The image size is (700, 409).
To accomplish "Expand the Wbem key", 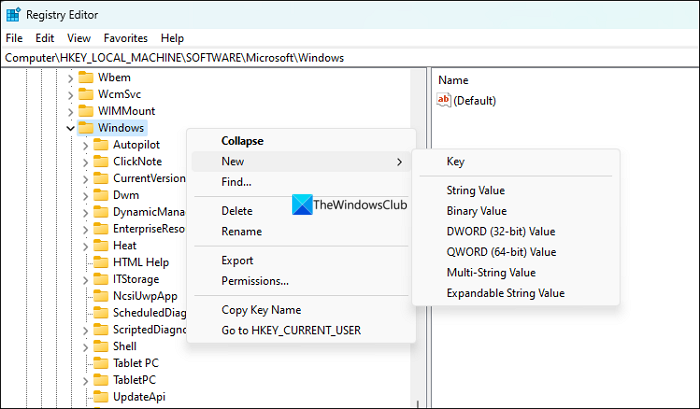I will (x=70, y=78).
